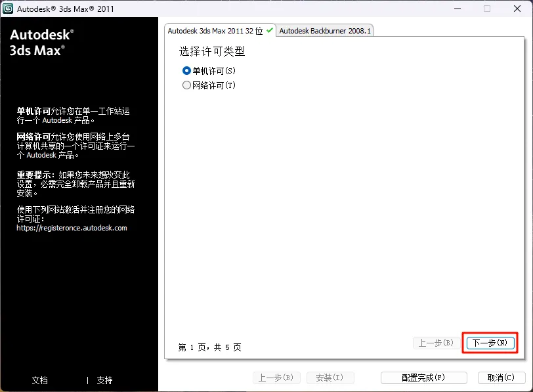Click the 配置完成(F) button
Screen dimensions: 533x392
point(423,378)
